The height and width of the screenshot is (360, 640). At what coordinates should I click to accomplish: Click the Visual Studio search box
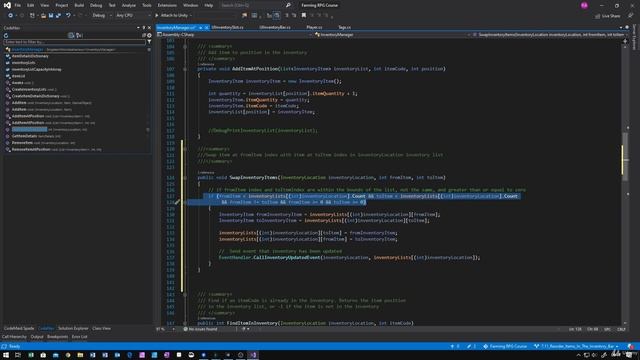[255, 5]
